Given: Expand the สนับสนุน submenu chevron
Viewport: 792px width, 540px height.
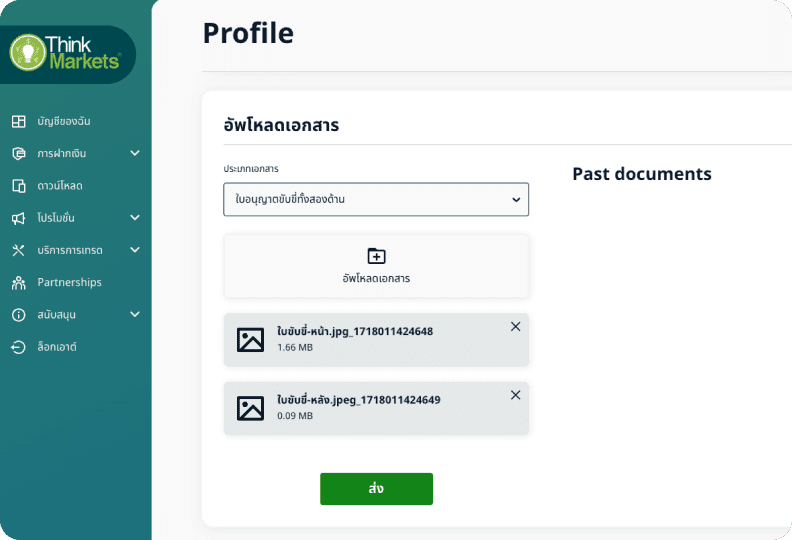Looking at the screenshot, I should point(135,314).
